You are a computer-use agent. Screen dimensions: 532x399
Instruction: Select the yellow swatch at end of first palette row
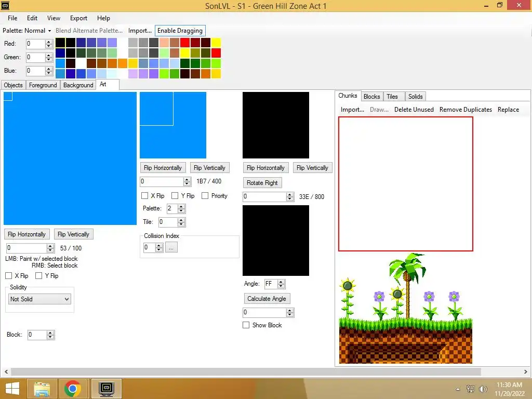216,43
